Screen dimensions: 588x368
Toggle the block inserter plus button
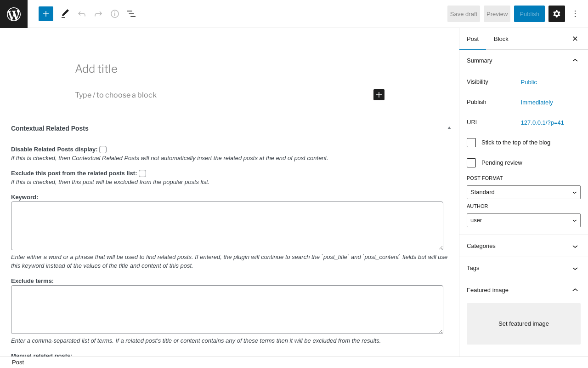pyautogui.click(x=46, y=14)
